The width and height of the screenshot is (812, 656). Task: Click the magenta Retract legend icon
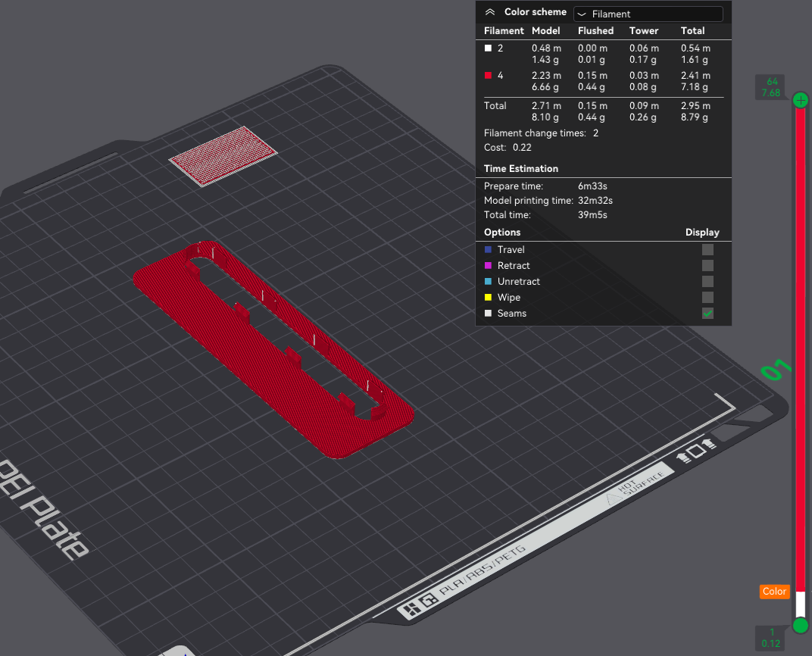coord(489,265)
